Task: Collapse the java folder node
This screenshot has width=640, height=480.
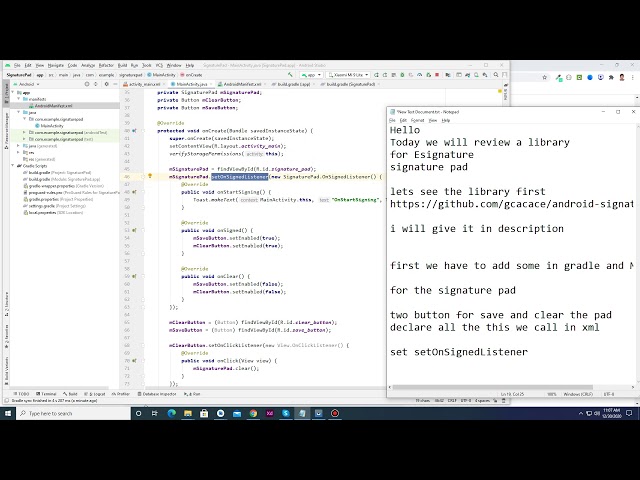Action: (19, 112)
